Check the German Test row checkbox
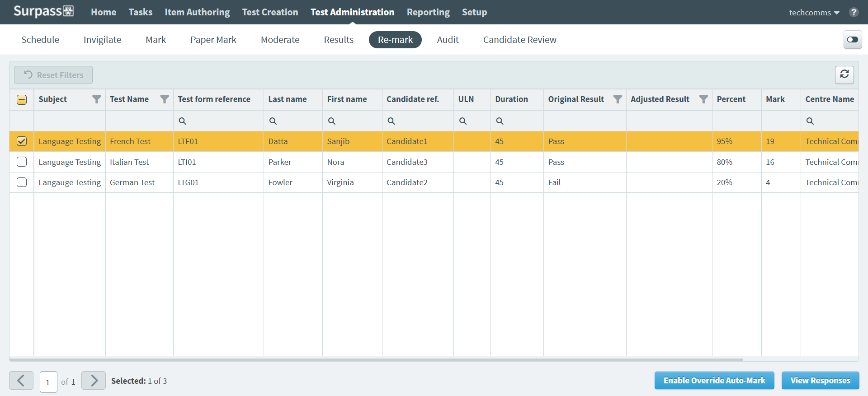Viewport: 868px width, 396px height. (22, 182)
